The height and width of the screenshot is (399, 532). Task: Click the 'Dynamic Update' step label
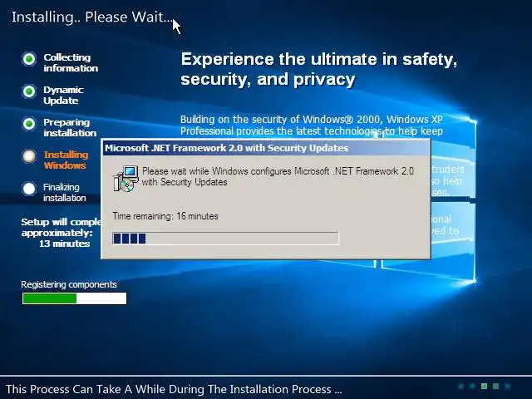click(63, 95)
